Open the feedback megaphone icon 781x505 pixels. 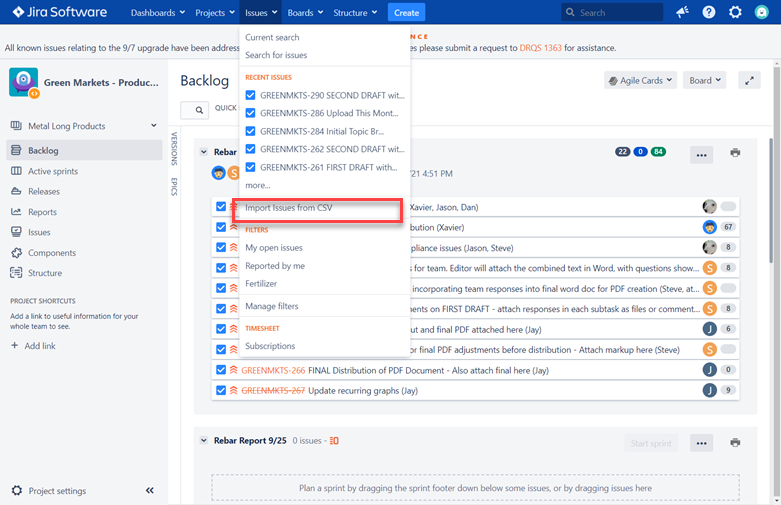point(682,12)
